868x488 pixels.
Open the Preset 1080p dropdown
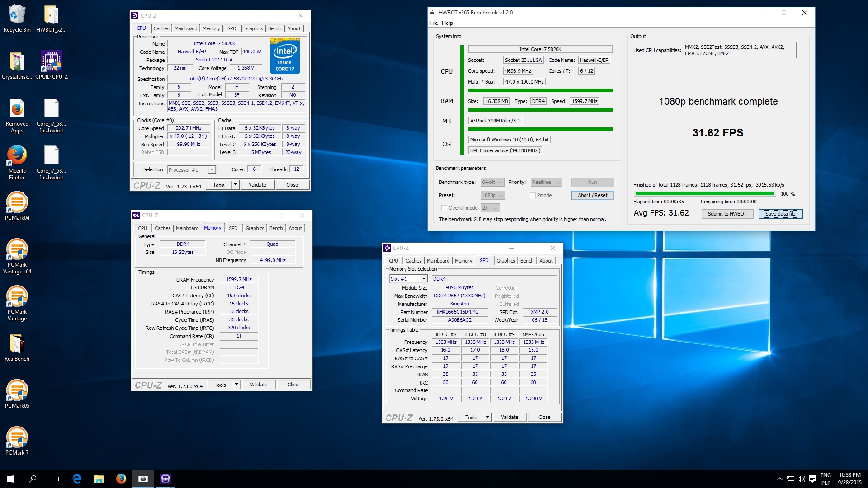pyautogui.click(x=493, y=195)
